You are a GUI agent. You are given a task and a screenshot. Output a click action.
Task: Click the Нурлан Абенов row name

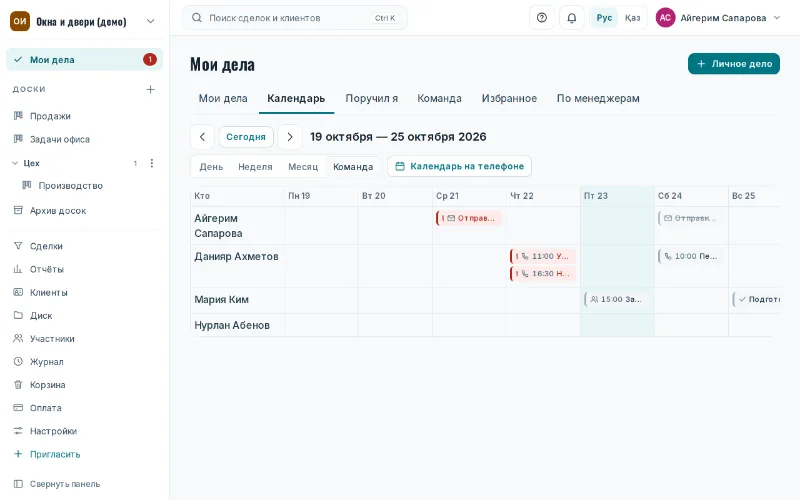click(232, 326)
